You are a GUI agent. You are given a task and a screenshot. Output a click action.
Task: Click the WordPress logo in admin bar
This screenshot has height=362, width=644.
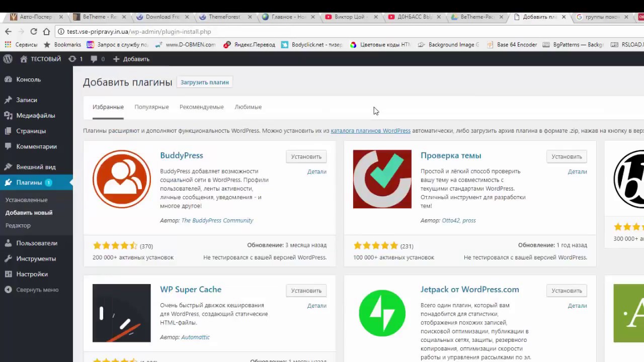pos(8,59)
